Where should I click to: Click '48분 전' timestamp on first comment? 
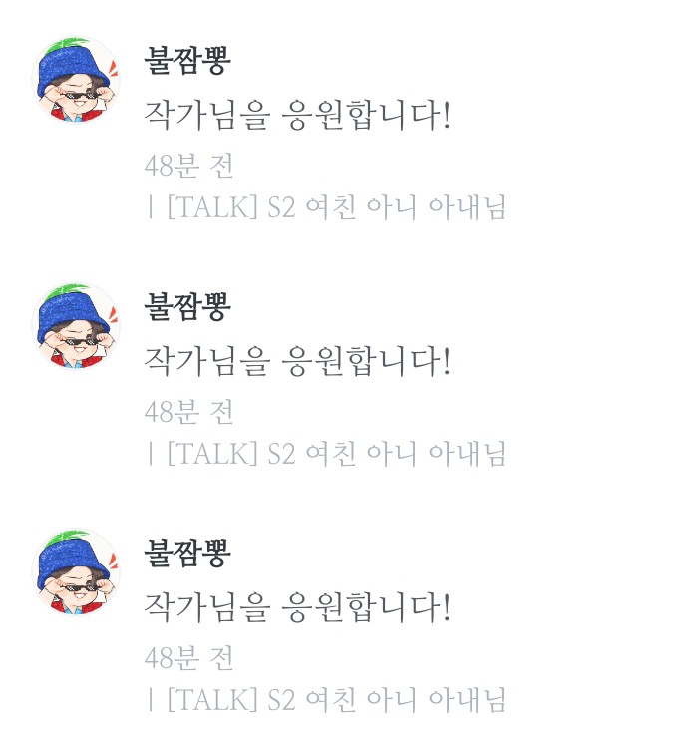click(188, 166)
